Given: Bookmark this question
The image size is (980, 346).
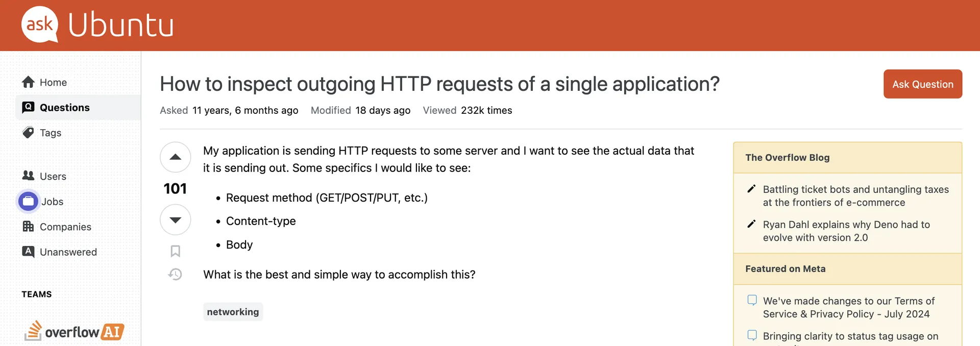Looking at the screenshot, I should [x=175, y=251].
